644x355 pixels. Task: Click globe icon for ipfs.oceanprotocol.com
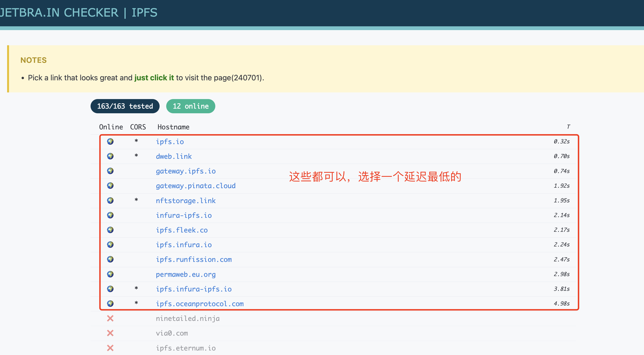click(110, 304)
